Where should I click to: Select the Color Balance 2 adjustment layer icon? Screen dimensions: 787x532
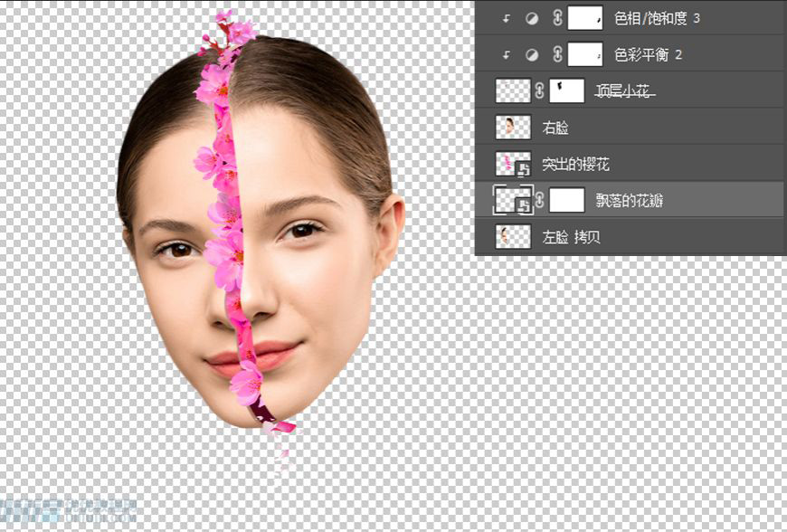[532, 54]
